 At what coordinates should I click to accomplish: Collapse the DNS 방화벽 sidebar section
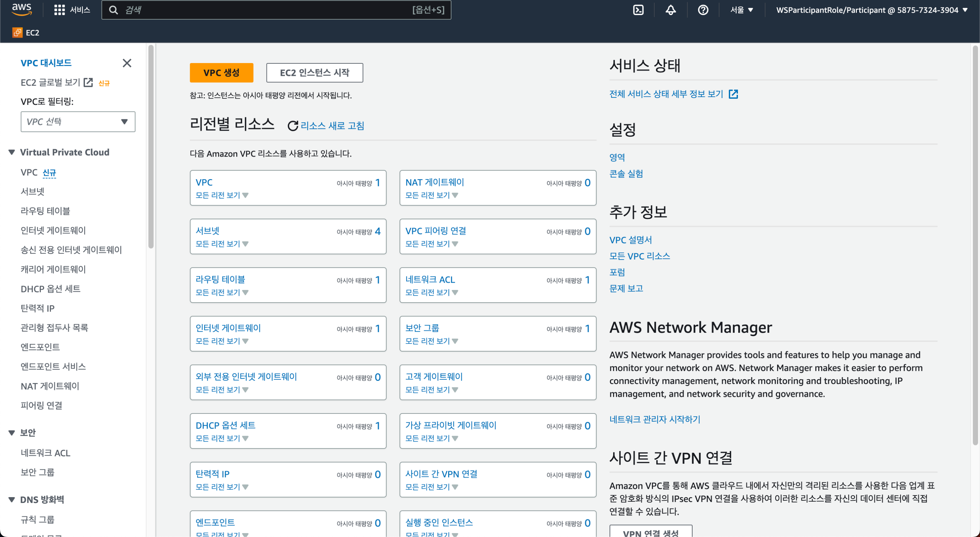(12, 500)
